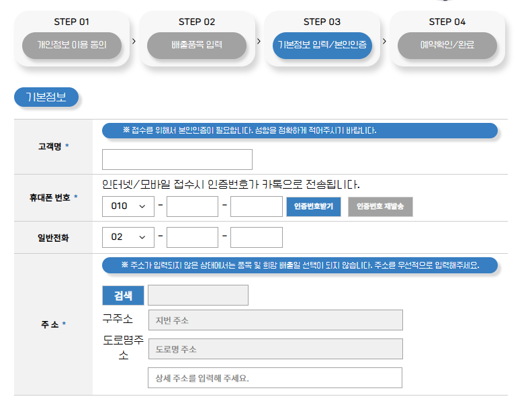Select the 배출품목 입력 step tab
This screenshot has height=411, width=532.
[197, 45]
